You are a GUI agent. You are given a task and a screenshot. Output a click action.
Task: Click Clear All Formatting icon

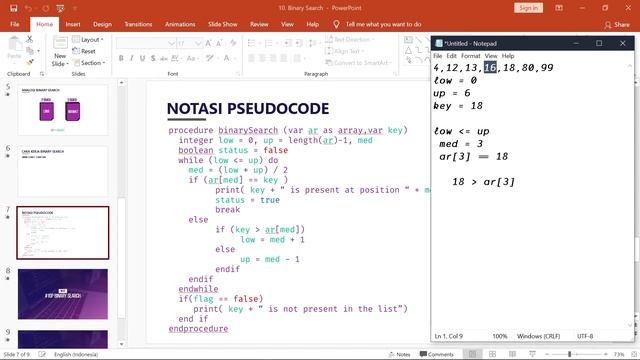[233, 43]
